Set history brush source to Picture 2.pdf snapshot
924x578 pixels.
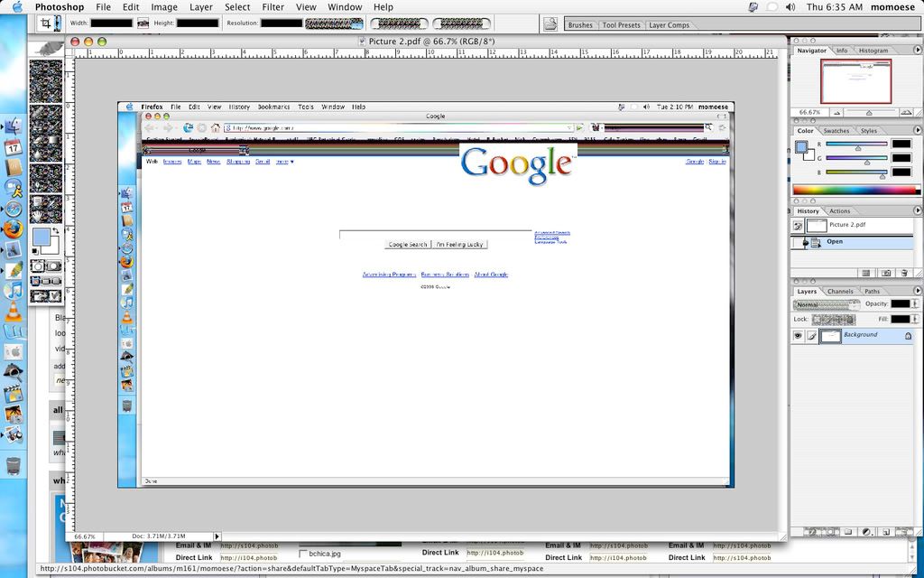(x=798, y=225)
